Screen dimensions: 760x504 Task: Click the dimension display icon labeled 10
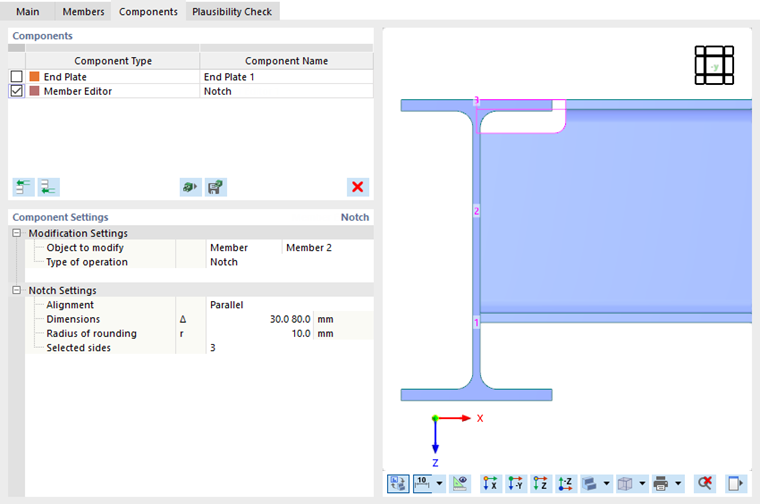click(423, 484)
